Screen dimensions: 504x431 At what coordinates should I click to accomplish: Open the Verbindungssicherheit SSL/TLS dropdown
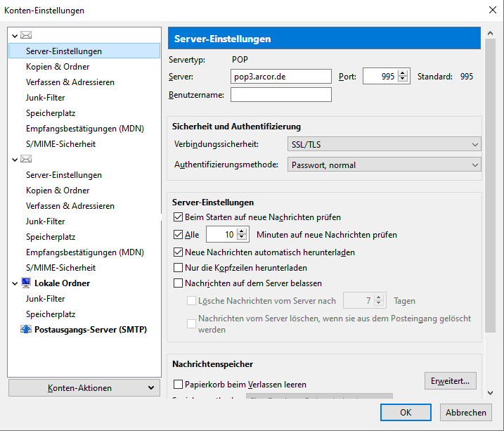click(384, 144)
